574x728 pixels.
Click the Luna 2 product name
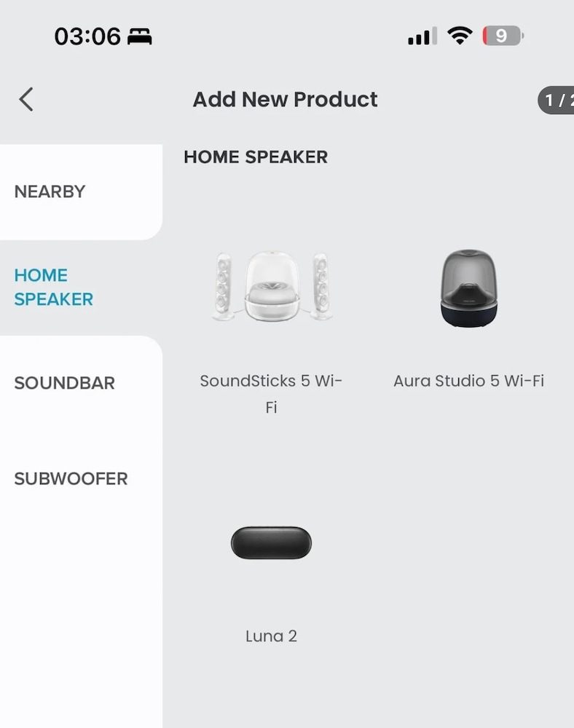[271, 636]
